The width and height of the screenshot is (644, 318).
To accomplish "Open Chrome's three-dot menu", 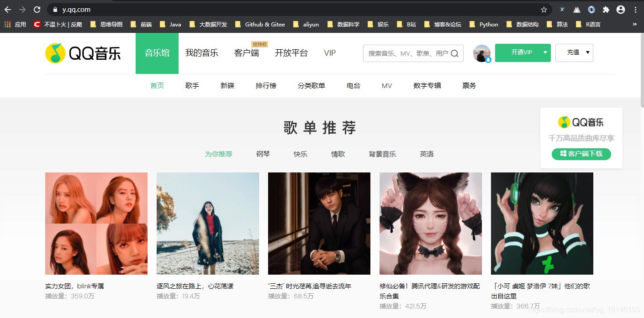I will [x=635, y=10].
